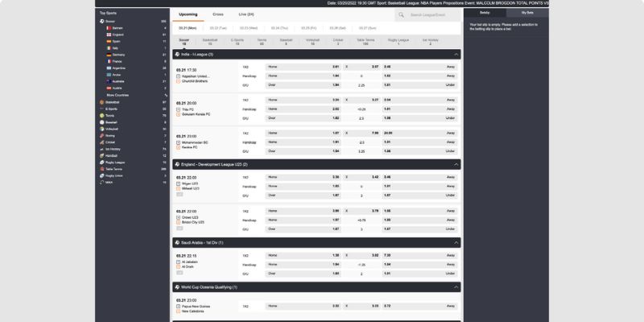Image resolution: width=644 pixels, height=322 pixels.
Task: Click the Handball icon in the sidebar
Action: [x=102, y=155]
